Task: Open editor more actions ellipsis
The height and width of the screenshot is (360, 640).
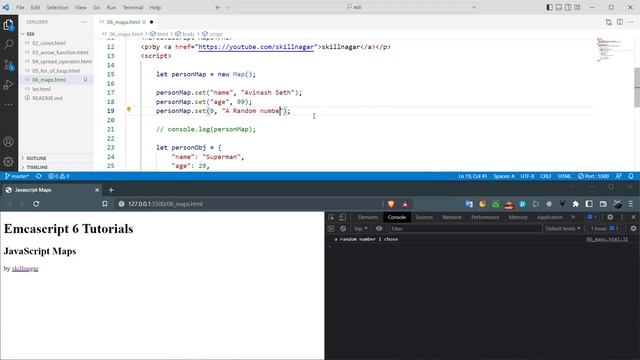Action: 631,22
